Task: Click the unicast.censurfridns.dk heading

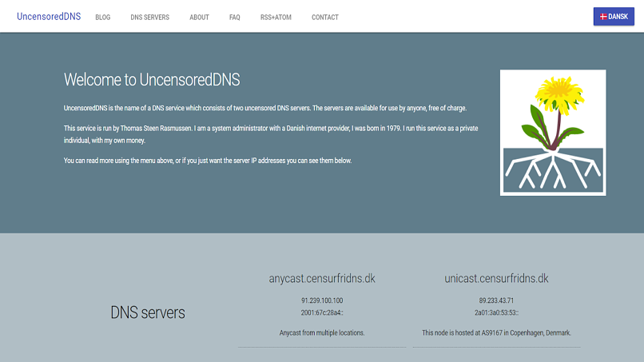Action: 496,279
